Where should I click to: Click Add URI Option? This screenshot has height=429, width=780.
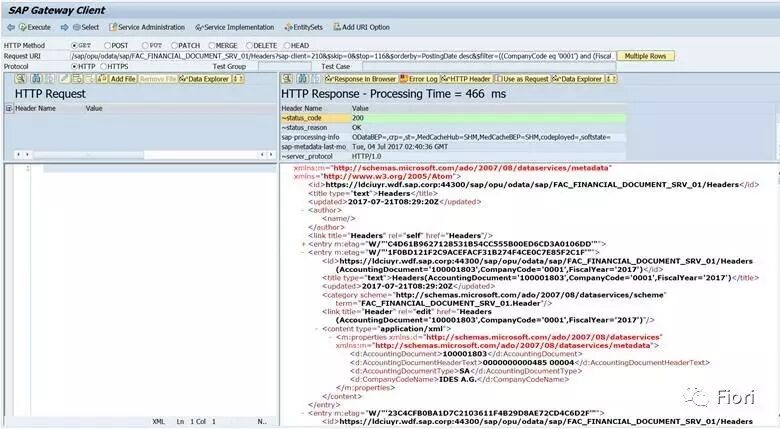click(362, 27)
